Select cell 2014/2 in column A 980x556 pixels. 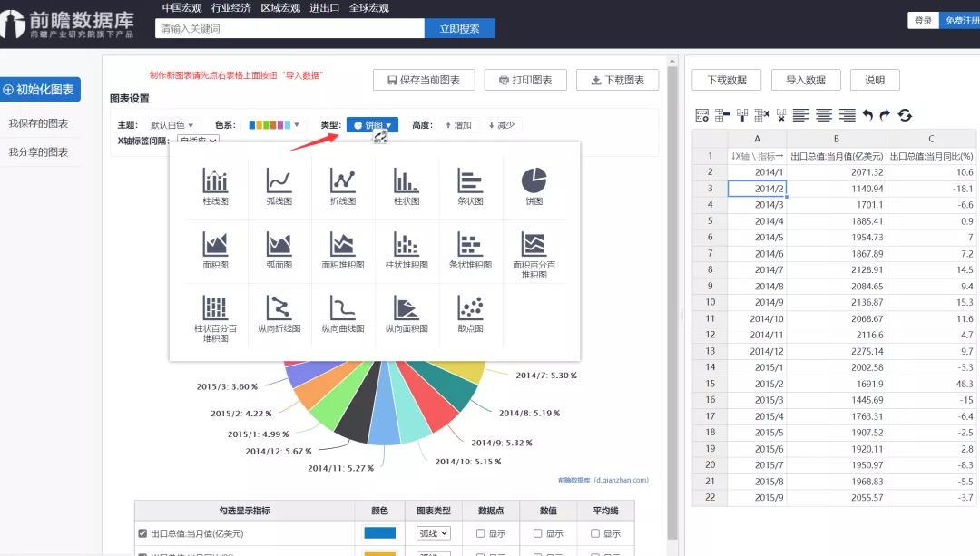tap(757, 189)
